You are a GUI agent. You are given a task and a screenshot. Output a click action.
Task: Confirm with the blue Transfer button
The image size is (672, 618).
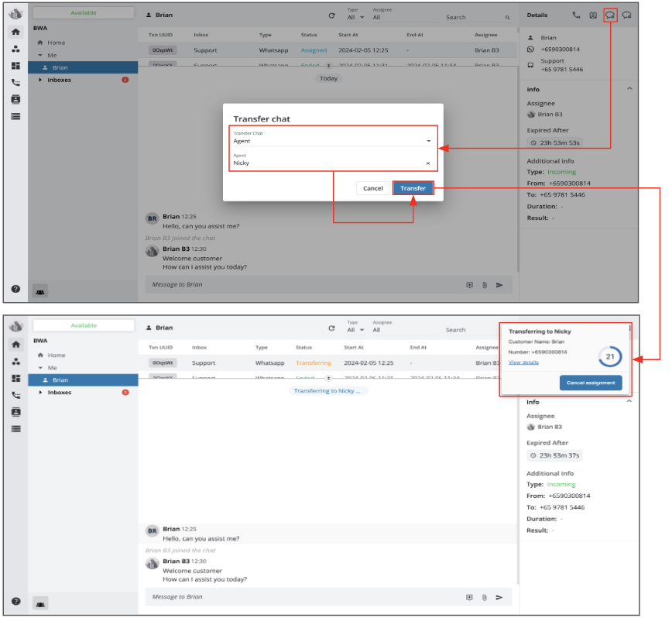click(413, 188)
